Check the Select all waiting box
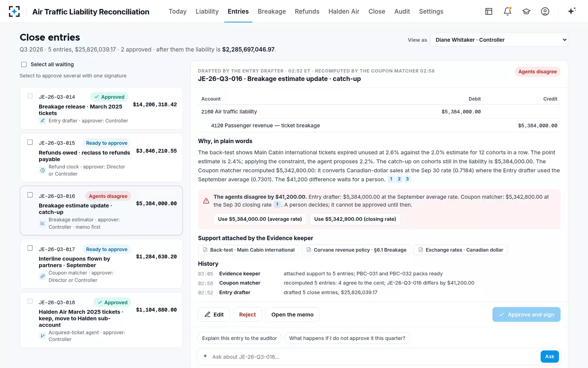Viewport: 588px width, 368px height. (24, 65)
